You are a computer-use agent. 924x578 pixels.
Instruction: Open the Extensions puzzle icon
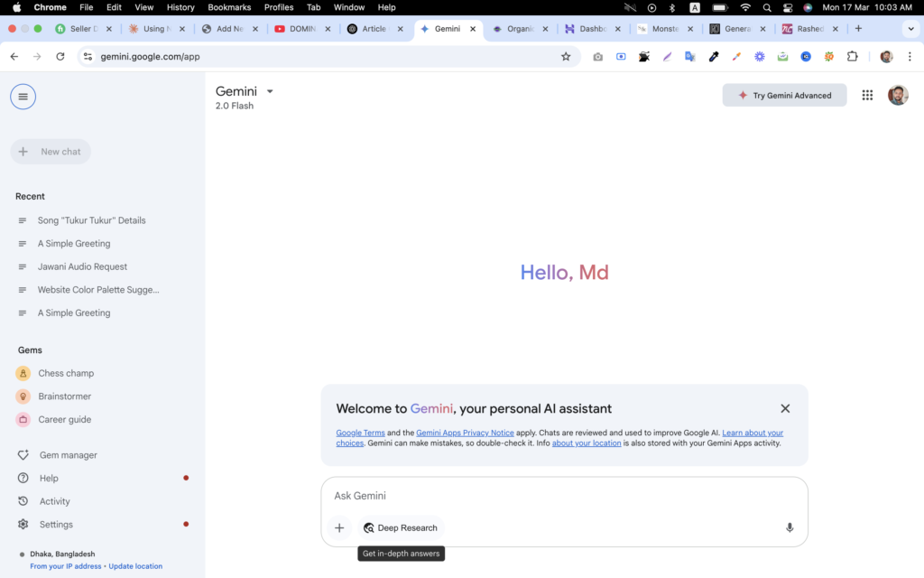(x=852, y=57)
